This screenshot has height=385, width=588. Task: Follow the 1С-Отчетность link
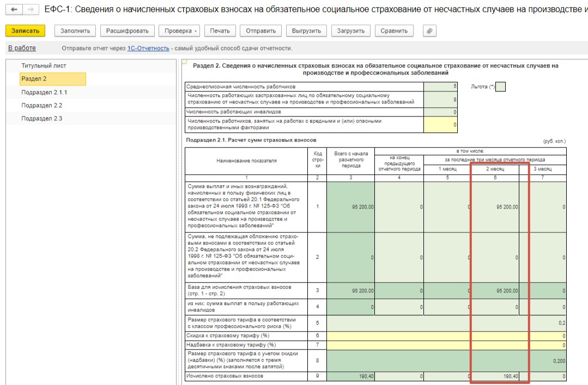click(148, 48)
